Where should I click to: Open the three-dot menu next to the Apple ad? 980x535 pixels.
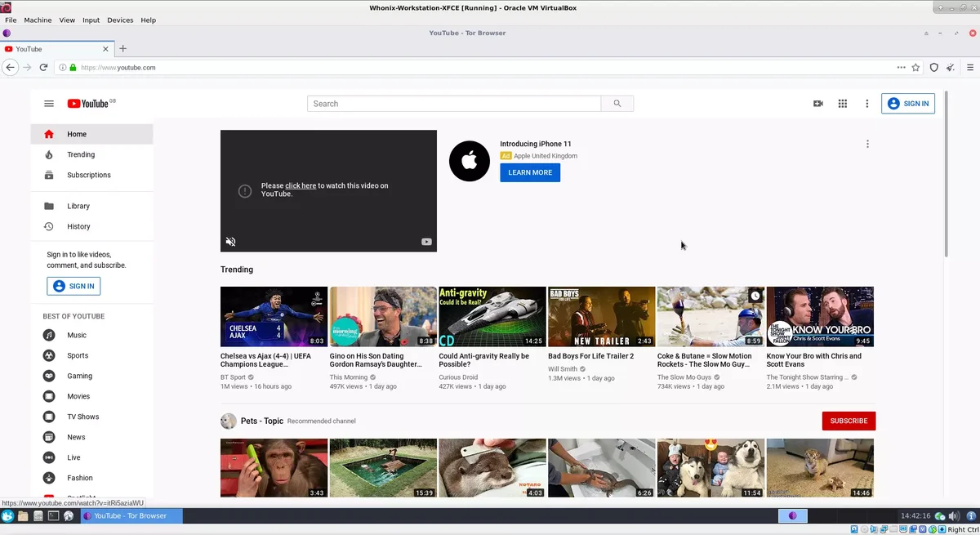pyautogui.click(x=867, y=143)
